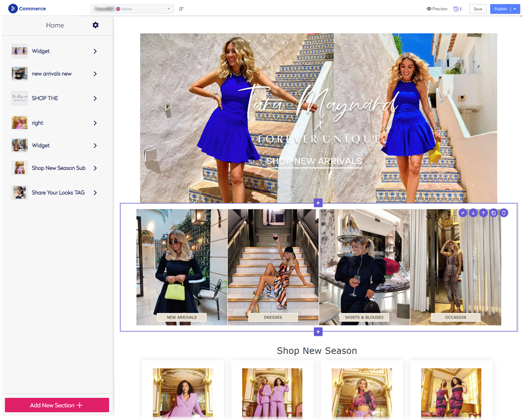Expand the right section chevron

95,123
